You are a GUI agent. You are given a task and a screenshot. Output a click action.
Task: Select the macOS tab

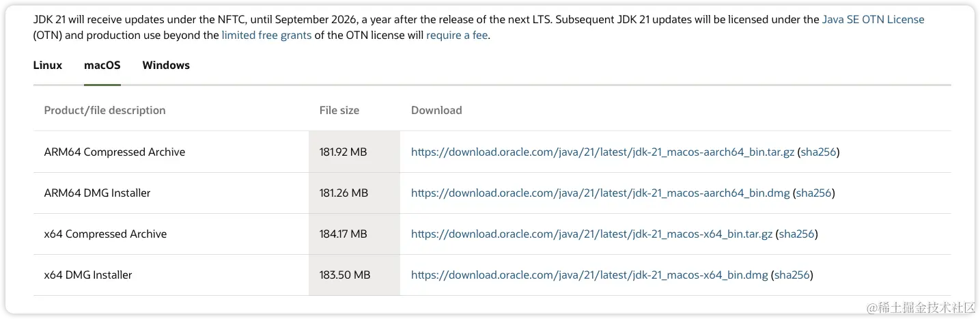(102, 66)
